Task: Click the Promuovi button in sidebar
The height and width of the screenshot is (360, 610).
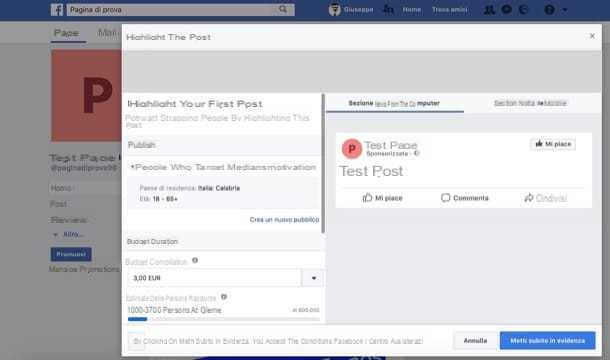Action: [x=71, y=255]
